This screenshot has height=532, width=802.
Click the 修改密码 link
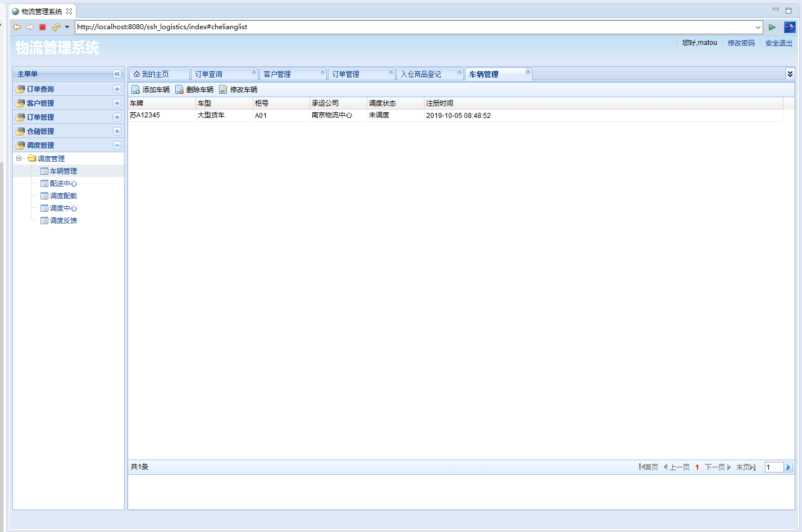click(x=741, y=43)
